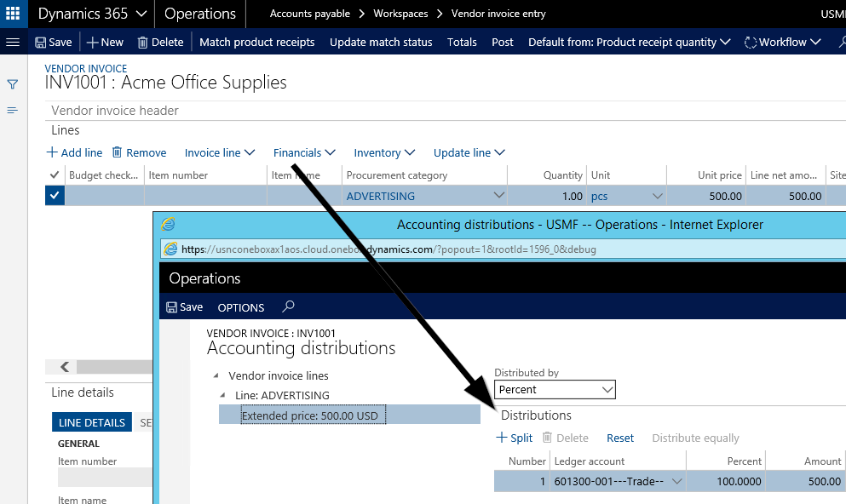Click the search icon in popup toolbar
This screenshot has height=504, width=846.
click(x=289, y=306)
